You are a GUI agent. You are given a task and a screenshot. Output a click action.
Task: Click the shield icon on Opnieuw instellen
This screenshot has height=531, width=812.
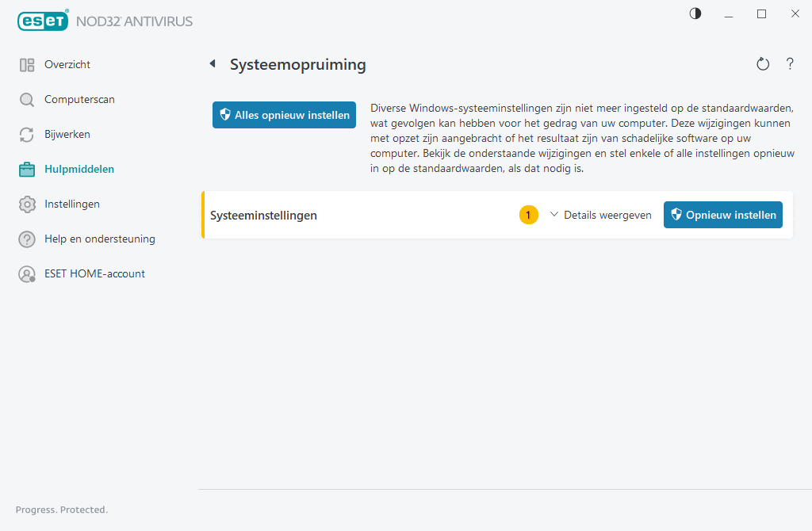(x=675, y=214)
